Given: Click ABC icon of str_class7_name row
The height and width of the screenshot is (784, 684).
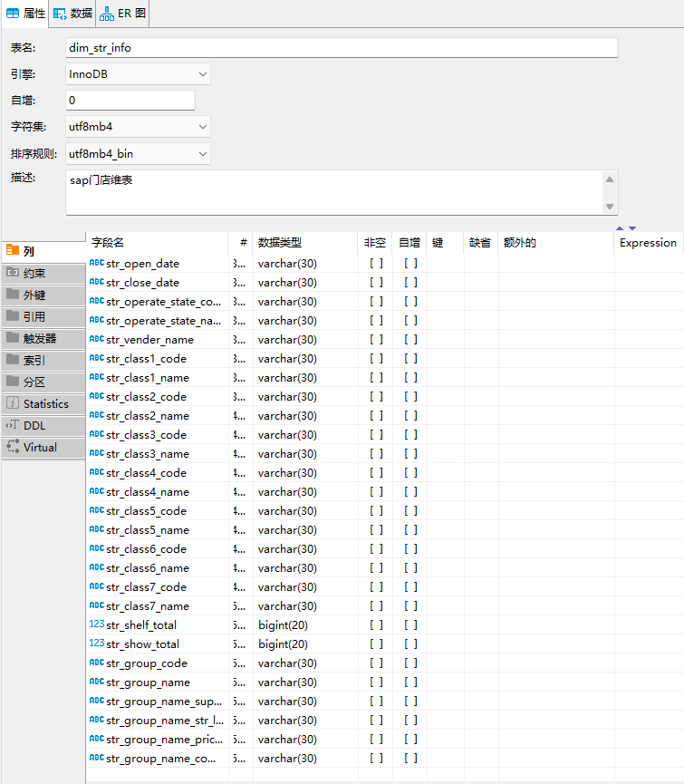Looking at the screenshot, I should click(96, 605).
